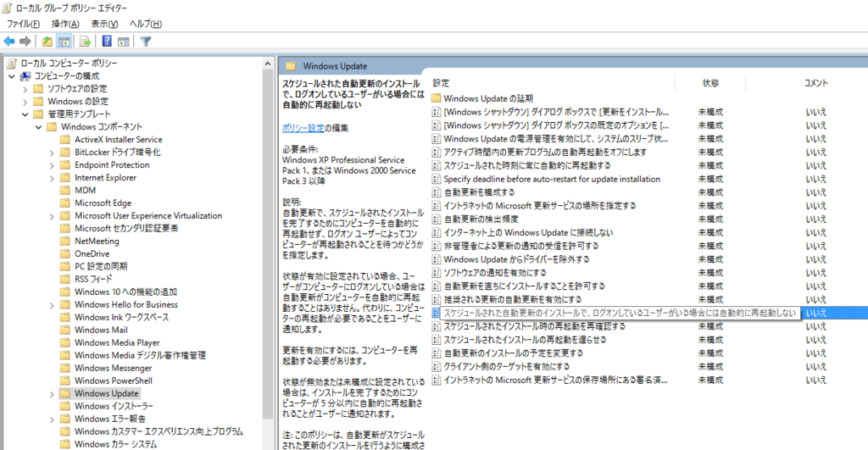The width and height of the screenshot is (868, 450).
Task: Click the ポリシー設定 edit link
Action: point(303,128)
